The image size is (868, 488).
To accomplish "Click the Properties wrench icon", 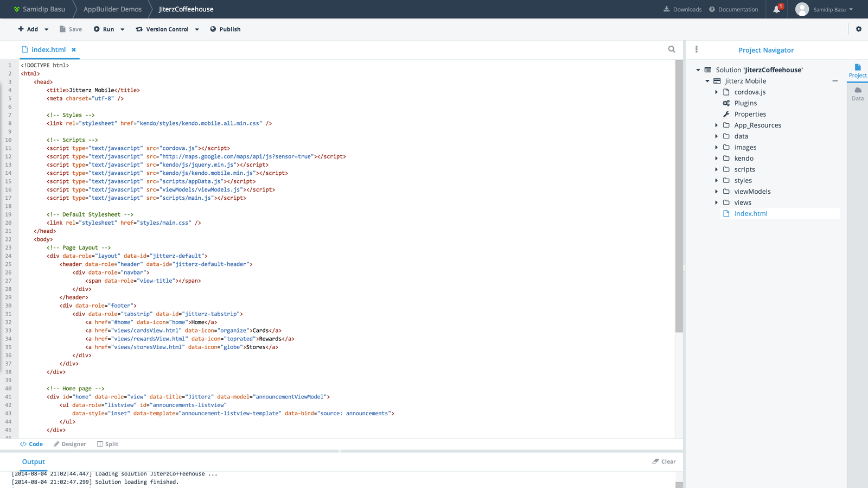I will click(726, 114).
